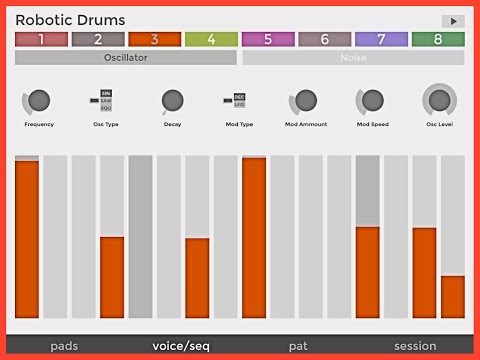Choose SAW oscillator type
Image resolution: width=480 pixels, height=360 pixels.
click(x=106, y=101)
